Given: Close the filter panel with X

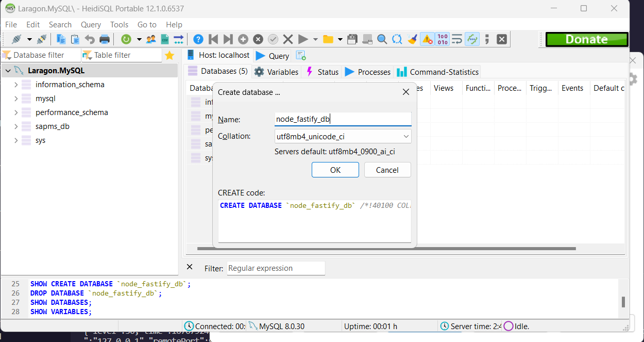Looking at the screenshot, I should [x=189, y=267].
